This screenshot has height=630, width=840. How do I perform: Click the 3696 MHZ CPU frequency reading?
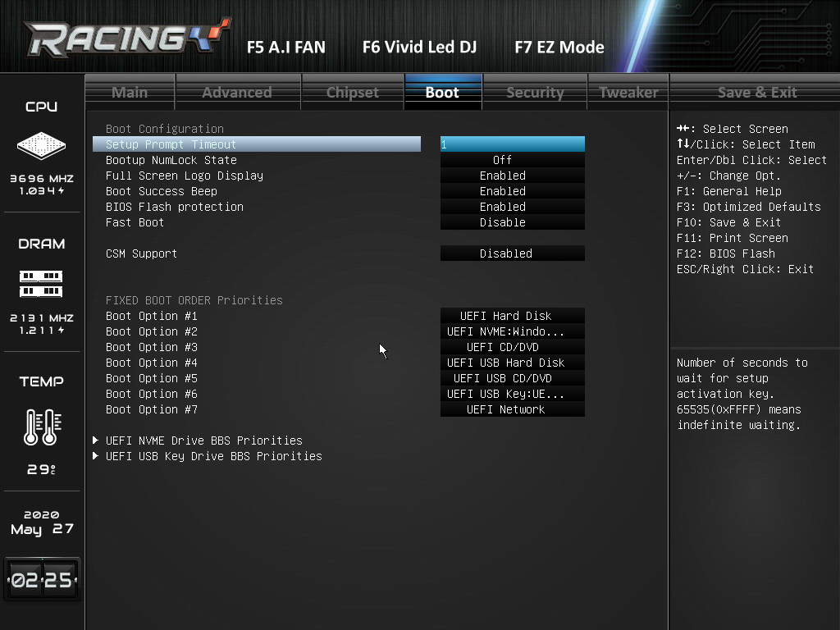(x=42, y=178)
